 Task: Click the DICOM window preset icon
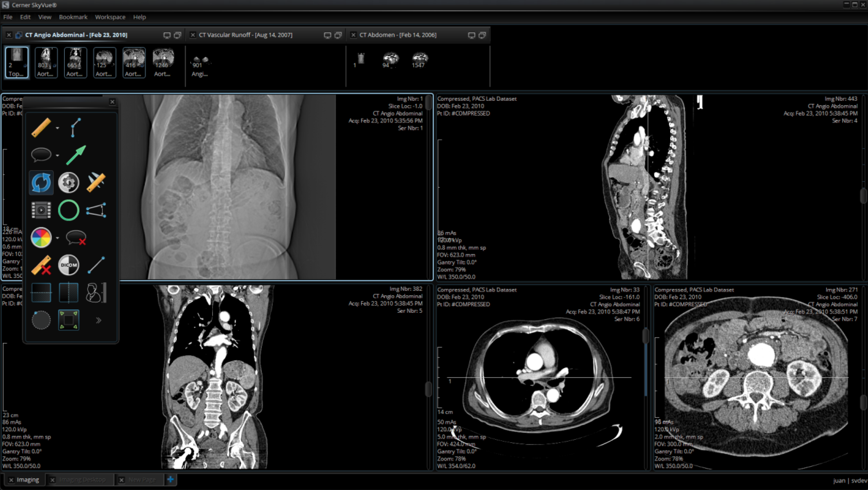[69, 265]
